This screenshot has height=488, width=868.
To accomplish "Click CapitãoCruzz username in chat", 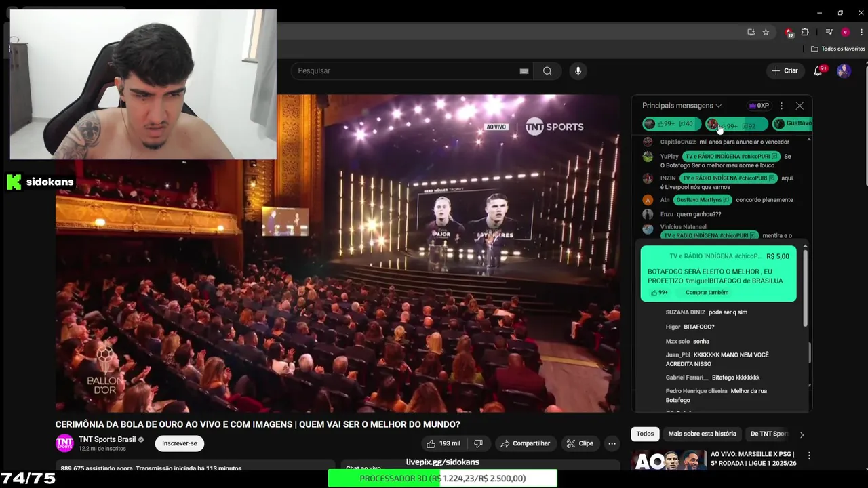I will [678, 142].
